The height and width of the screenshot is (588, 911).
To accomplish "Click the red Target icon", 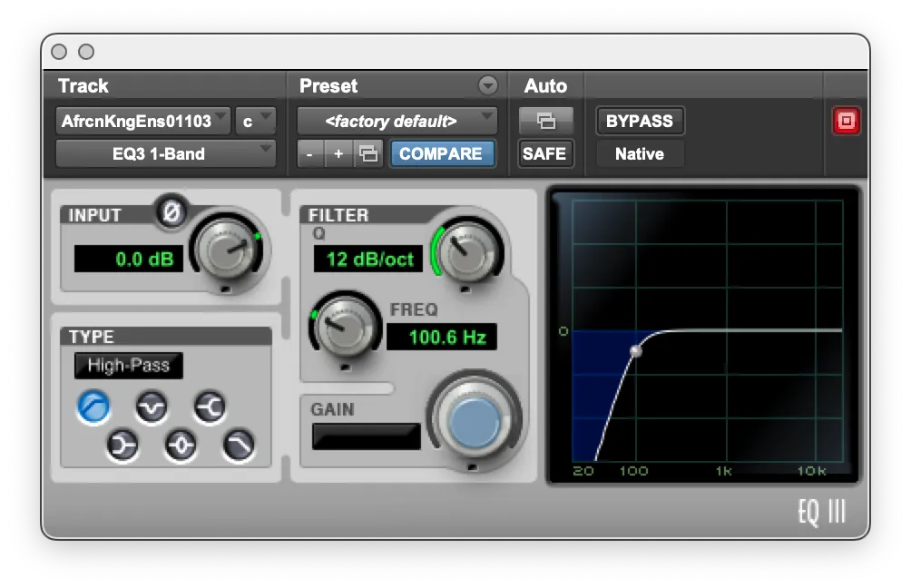I will [846, 120].
